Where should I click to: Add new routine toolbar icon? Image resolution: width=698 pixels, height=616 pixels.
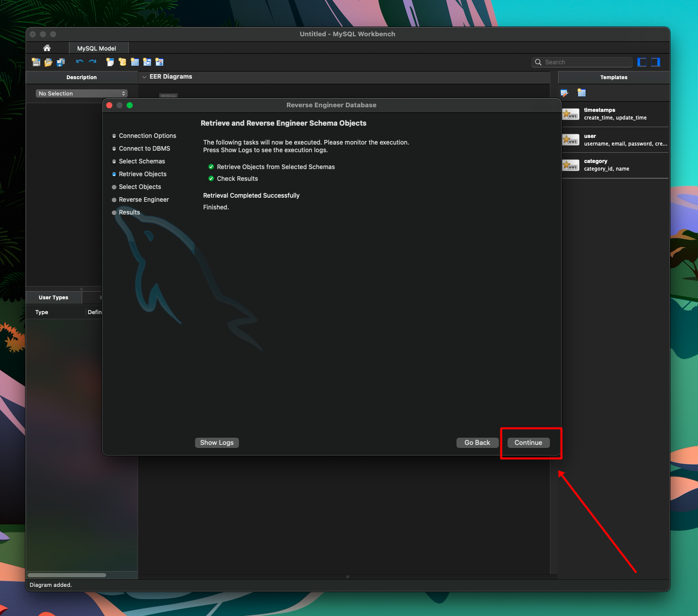(159, 62)
